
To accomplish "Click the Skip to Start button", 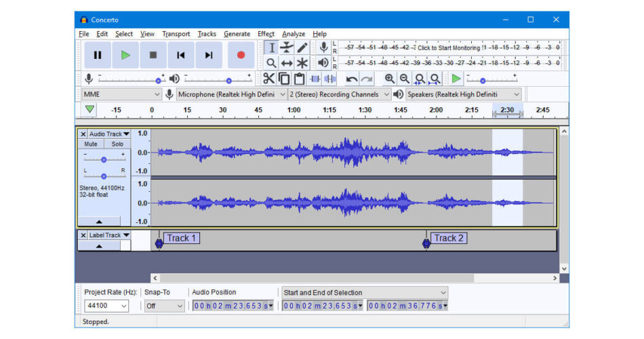I will [181, 56].
